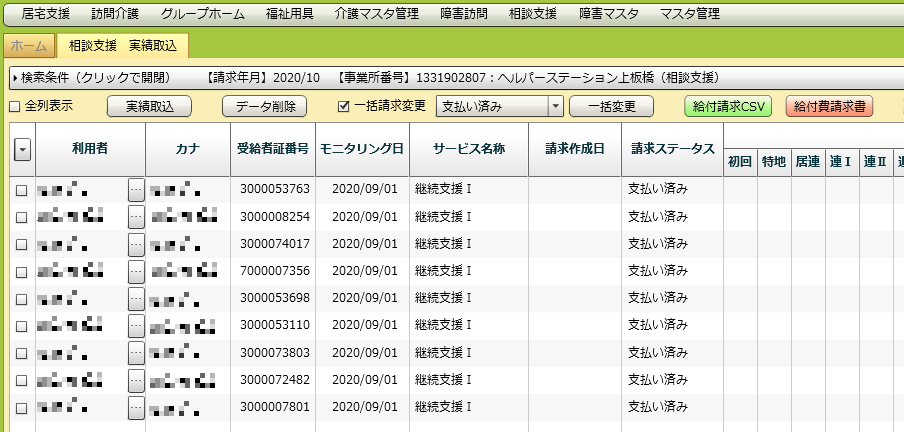Click the ellipsis button for recipient 3000053110
The width and height of the screenshot is (904, 432).
coord(137,326)
